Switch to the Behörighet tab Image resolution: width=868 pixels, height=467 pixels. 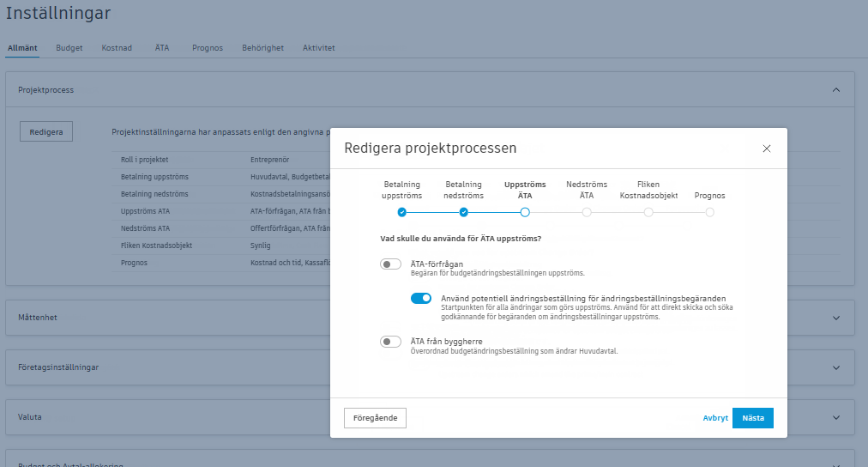[263, 47]
